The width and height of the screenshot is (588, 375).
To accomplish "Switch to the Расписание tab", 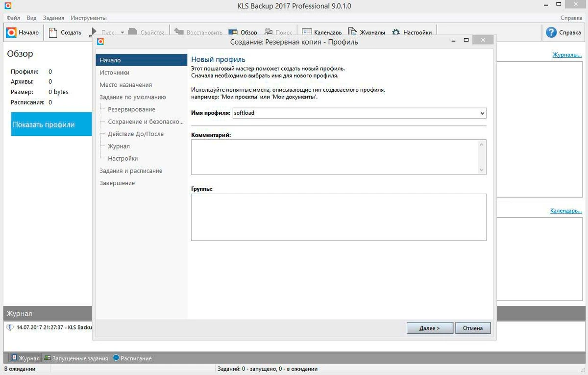I will coord(132,358).
